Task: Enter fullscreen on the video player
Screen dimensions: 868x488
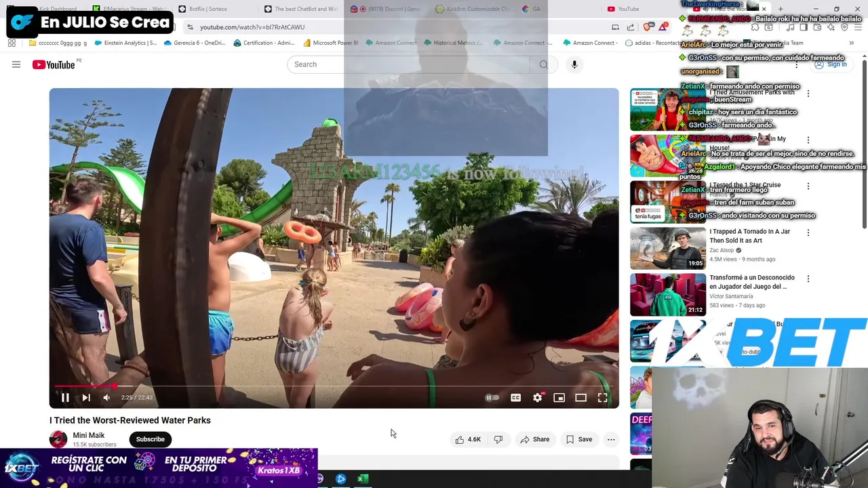Action: pyautogui.click(x=603, y=398)
